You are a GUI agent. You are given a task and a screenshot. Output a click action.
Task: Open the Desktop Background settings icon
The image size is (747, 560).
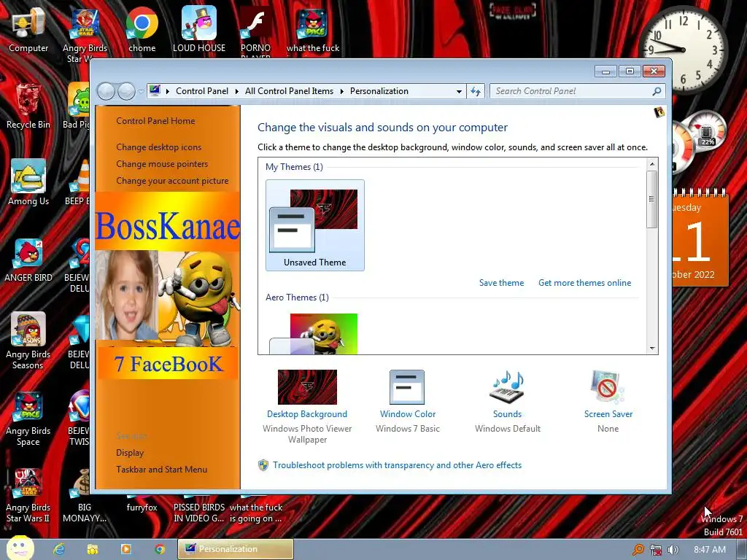point(307,387)
